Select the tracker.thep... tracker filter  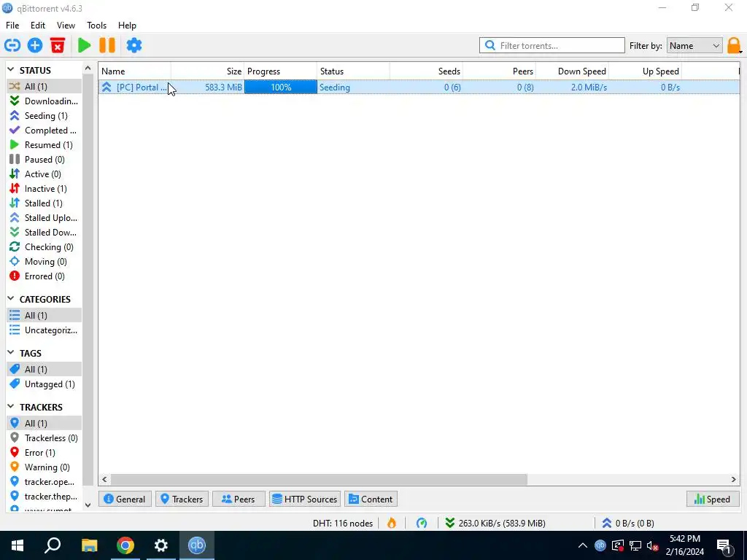point(44,496)
